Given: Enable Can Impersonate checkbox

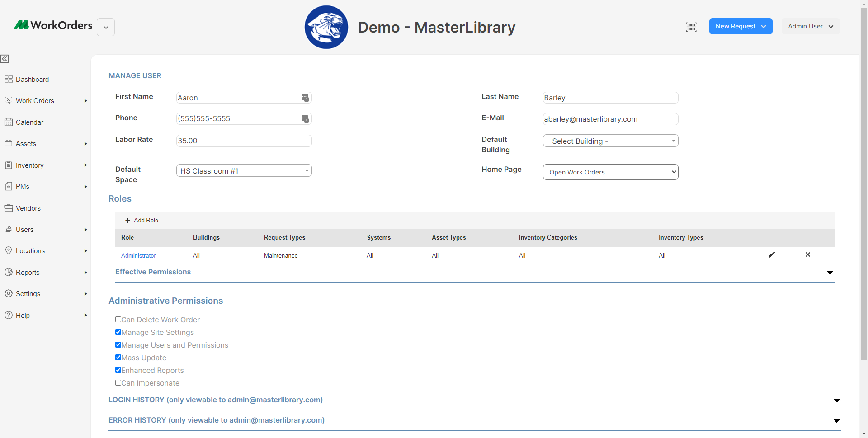Looking at the screenshot, I should click(x=118, y=382).
